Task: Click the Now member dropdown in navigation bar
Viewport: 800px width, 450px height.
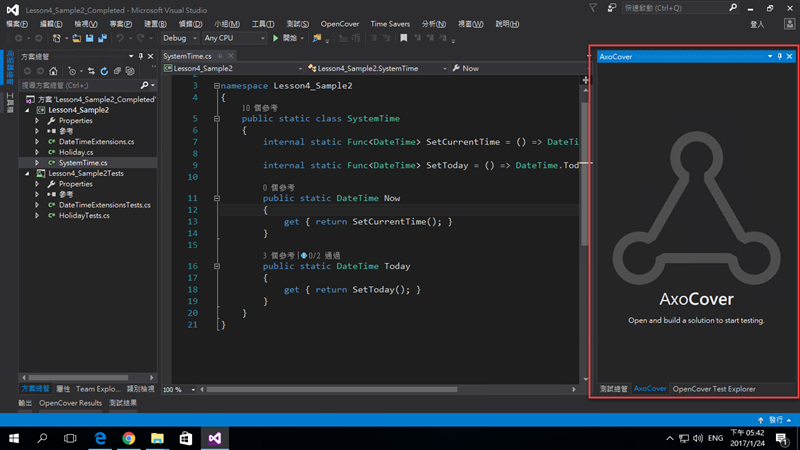Action: (x=519, y=68)
